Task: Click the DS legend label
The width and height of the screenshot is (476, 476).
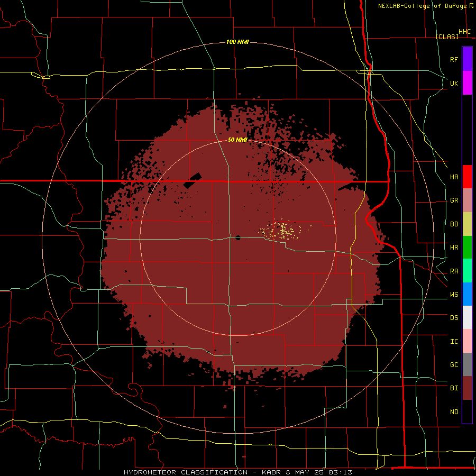Action: 454,318
